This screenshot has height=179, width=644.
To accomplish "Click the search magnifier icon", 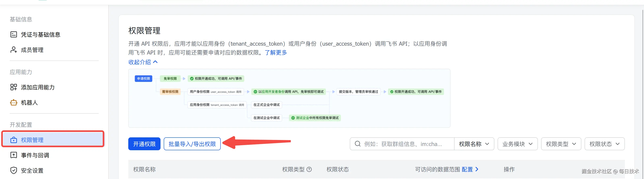I will (358, 144).
